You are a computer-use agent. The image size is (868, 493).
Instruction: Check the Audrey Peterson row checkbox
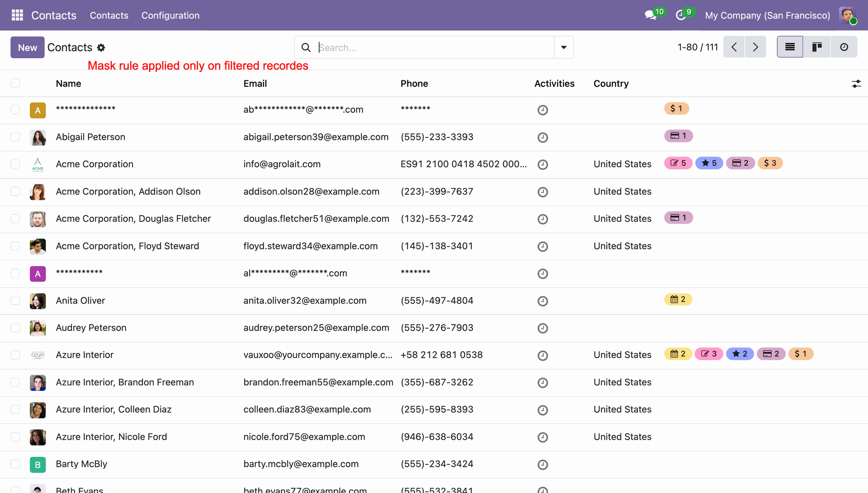[15, 328]
